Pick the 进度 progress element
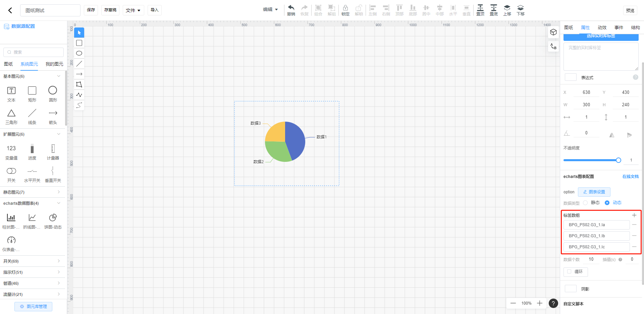 (32, 152)
